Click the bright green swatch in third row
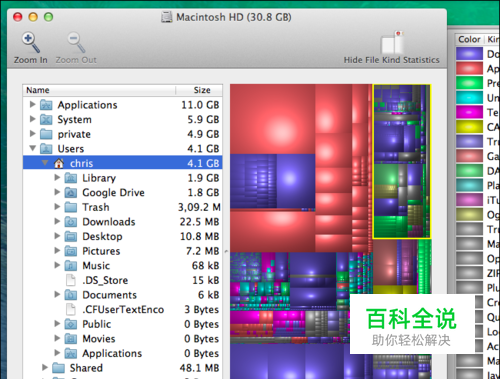500x379 pixels. (x=469, y=83)
